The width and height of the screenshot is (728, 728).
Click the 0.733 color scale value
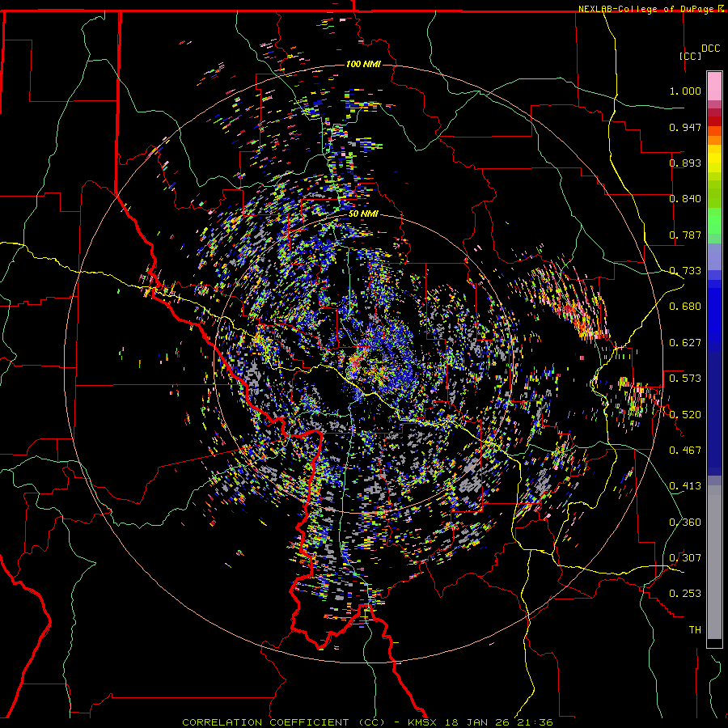(x=685, y=271)
